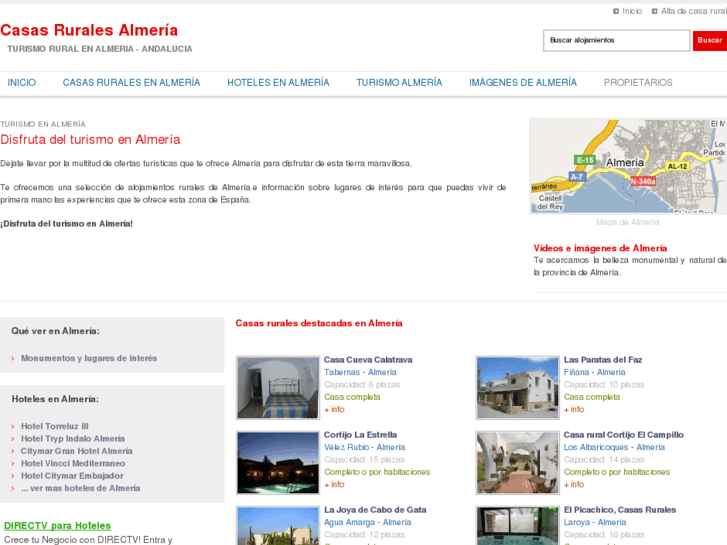Viewport: 727px width, 545px height.
Task: Open the Fiñana - Almería location link
Action: point(594,372)
